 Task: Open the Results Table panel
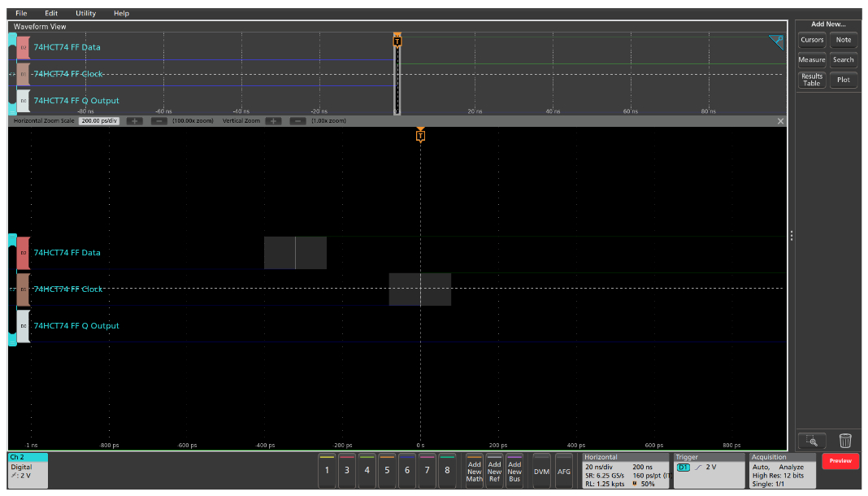811,79
